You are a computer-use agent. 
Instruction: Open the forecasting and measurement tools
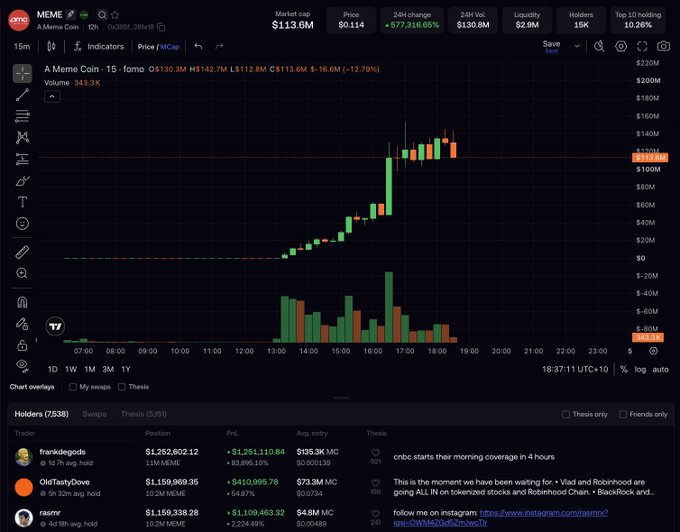point(22,159)
